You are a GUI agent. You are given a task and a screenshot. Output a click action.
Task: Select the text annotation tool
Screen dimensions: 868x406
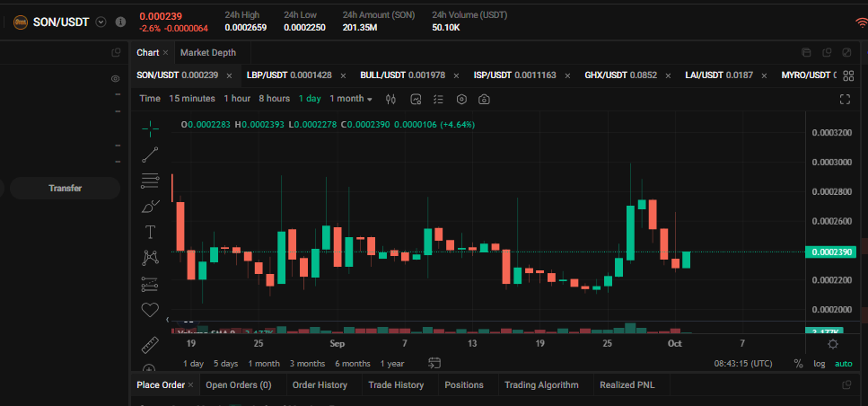(x=150, y=232)
